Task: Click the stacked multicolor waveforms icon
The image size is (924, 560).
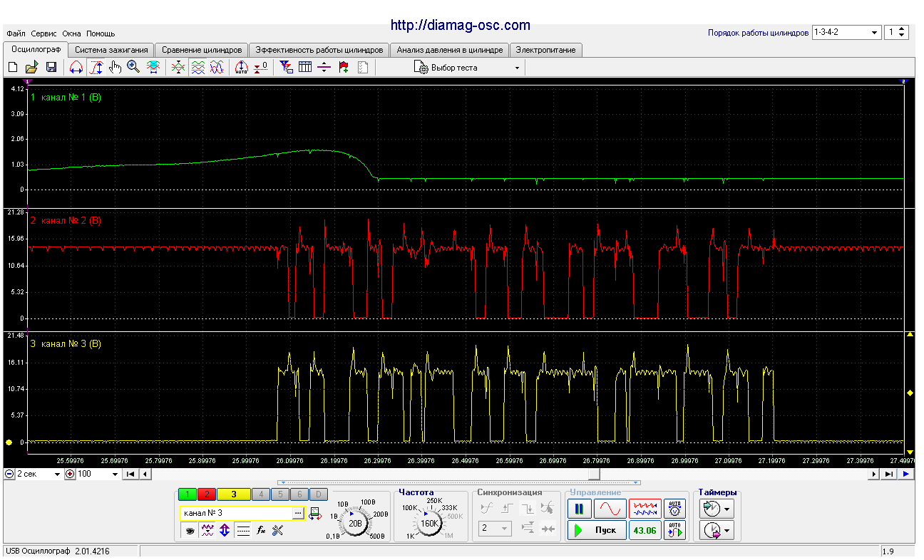Action: point(198,68)
